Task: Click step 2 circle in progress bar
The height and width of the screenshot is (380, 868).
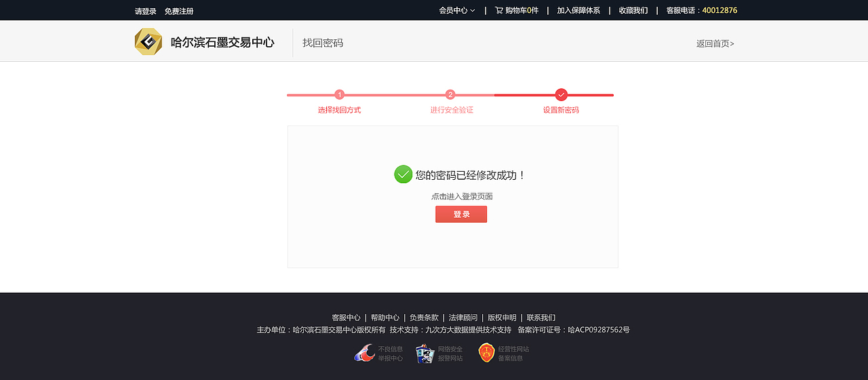Action: coord(450,95)
